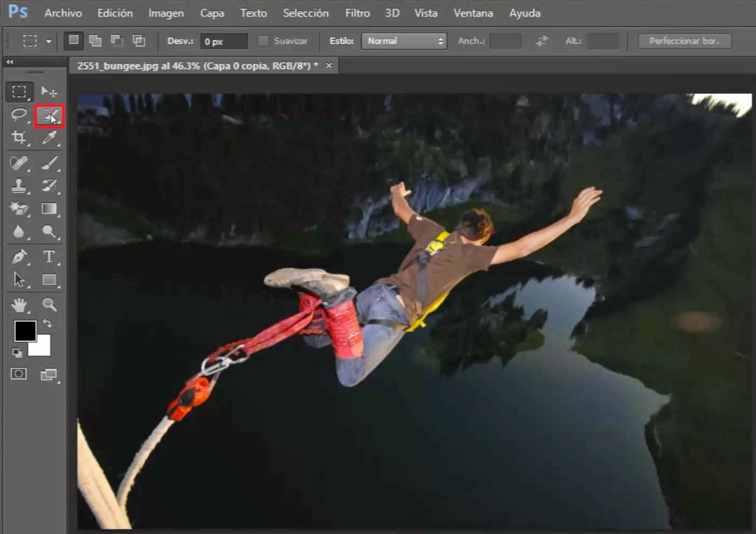This screenshot has height=534, width=756.
Task: Open the Capa menu
Action: [212, 13]
